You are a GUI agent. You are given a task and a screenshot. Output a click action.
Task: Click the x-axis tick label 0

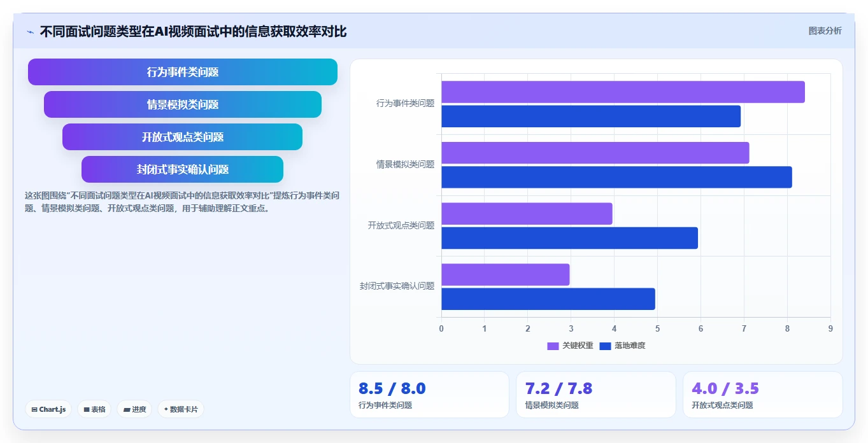[441, 328]
